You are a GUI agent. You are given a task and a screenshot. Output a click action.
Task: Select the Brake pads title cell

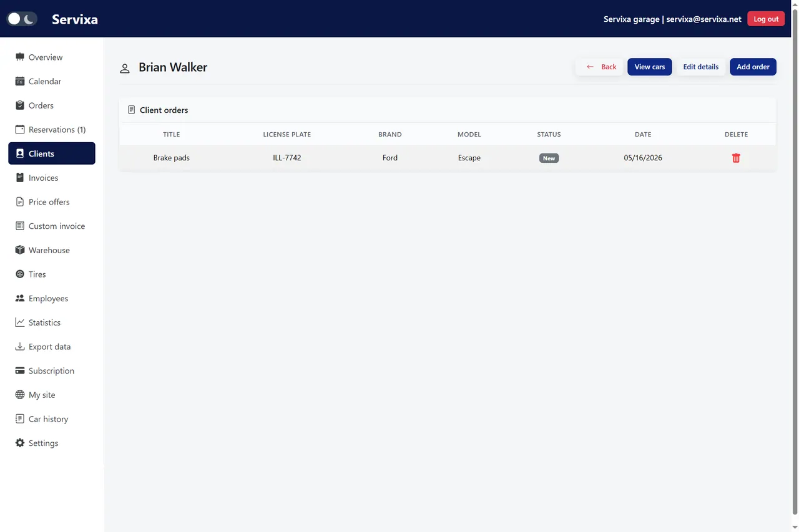click(172, 158)
